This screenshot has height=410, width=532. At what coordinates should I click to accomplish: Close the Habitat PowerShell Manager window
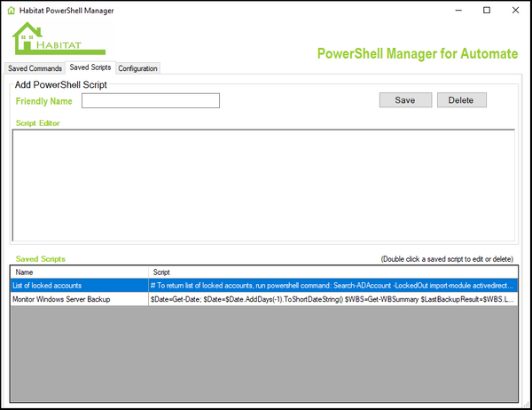pyautogui.click(x=515, y=10)
